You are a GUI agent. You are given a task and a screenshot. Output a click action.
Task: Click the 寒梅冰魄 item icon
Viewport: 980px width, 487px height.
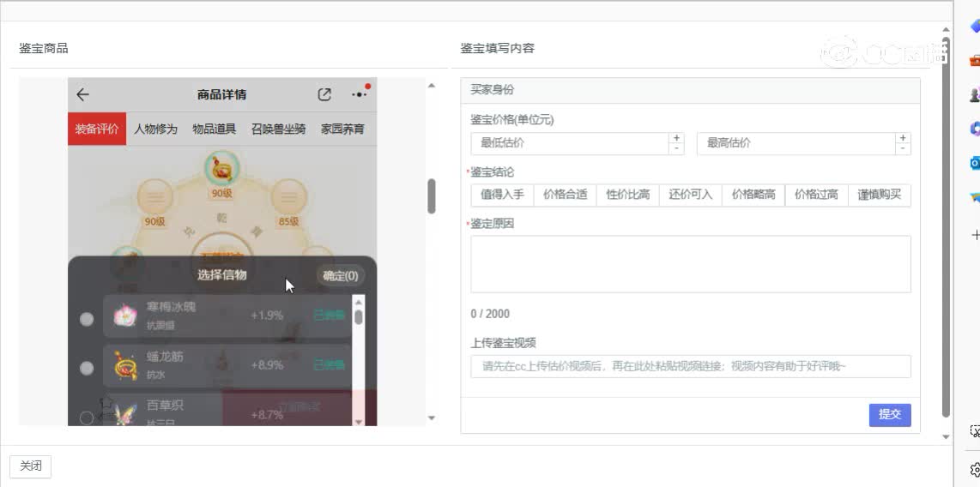pos(125,316)
